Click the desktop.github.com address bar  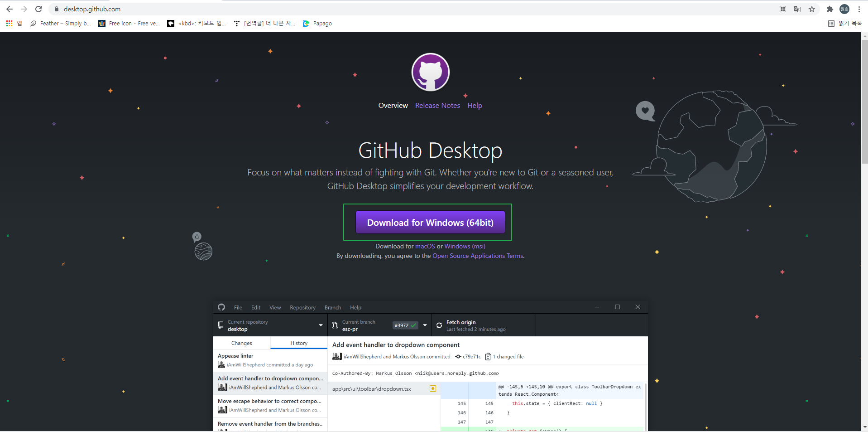click(x=92, y=9)
